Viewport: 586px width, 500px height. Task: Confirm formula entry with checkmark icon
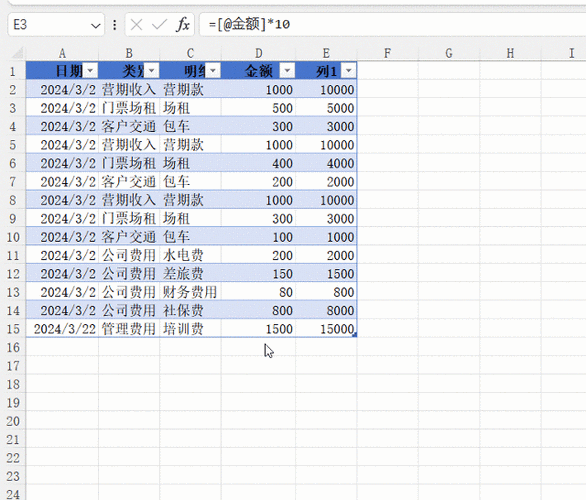tap(159, 25)
